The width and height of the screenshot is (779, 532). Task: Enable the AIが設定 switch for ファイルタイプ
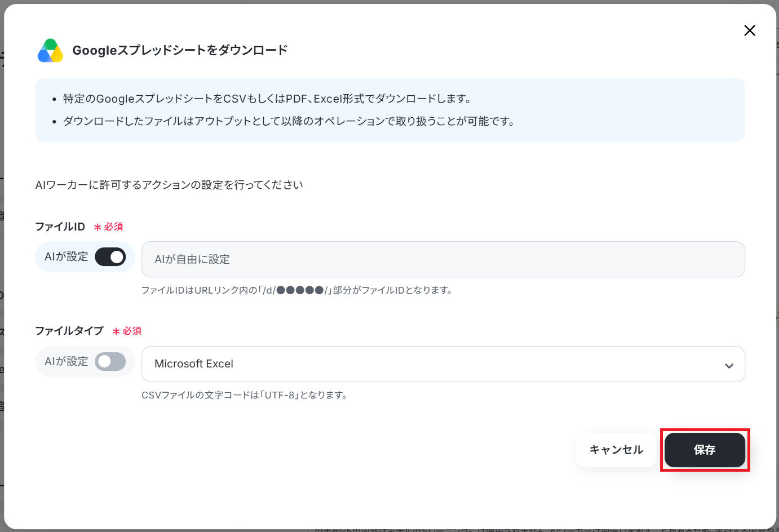click(x=110, y=361)
